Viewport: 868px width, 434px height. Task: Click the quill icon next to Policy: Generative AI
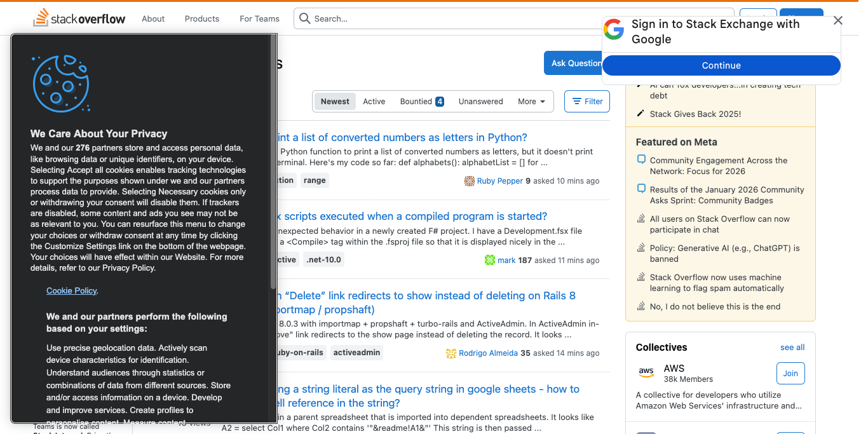pos(640,248)
